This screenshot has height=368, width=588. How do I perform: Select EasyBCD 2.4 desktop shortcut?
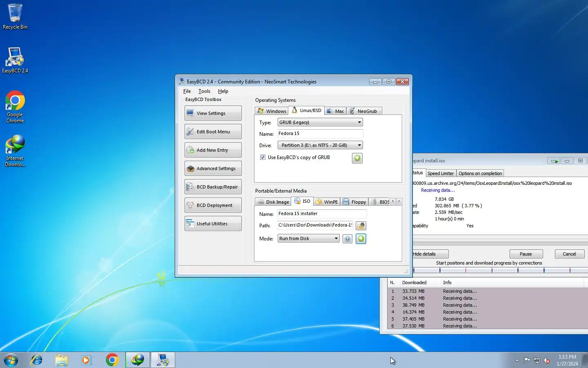tap(15, 60)
